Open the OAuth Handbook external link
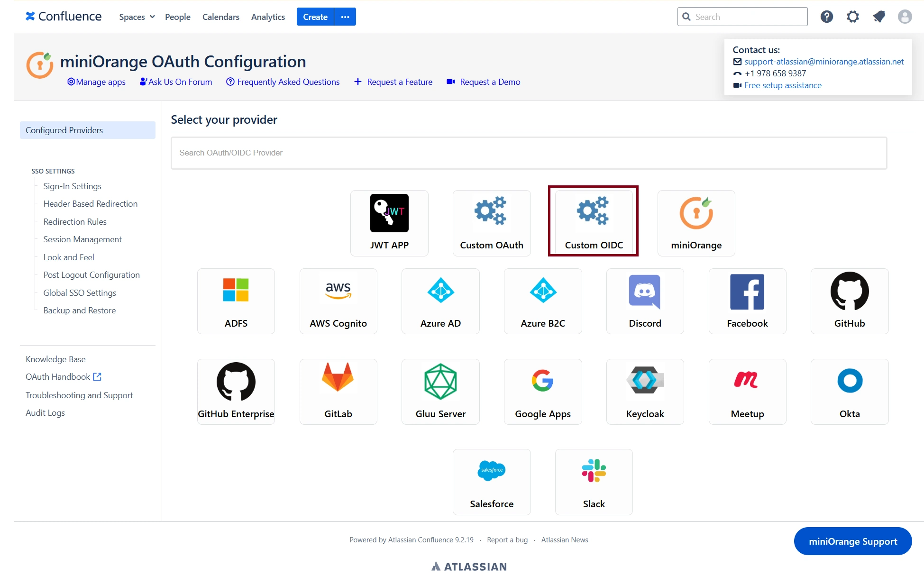Image resolution: width=924 pixels, height=585 pixels. [64, 377]
